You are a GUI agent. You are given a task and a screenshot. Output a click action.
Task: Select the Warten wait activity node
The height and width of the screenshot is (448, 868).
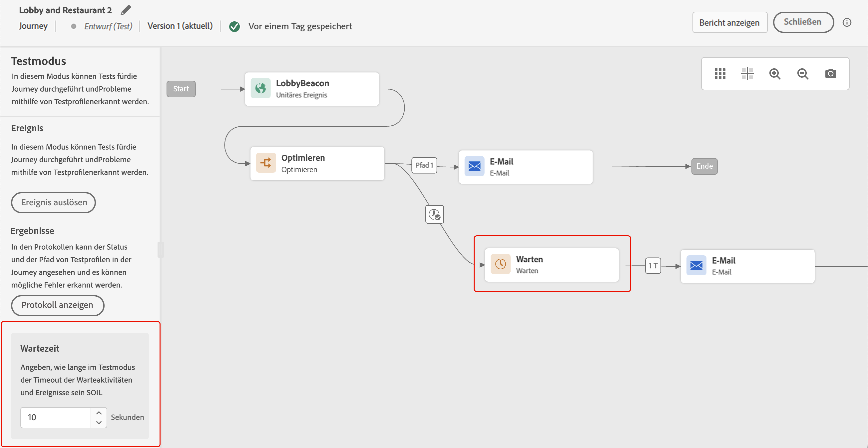point(551,265)
